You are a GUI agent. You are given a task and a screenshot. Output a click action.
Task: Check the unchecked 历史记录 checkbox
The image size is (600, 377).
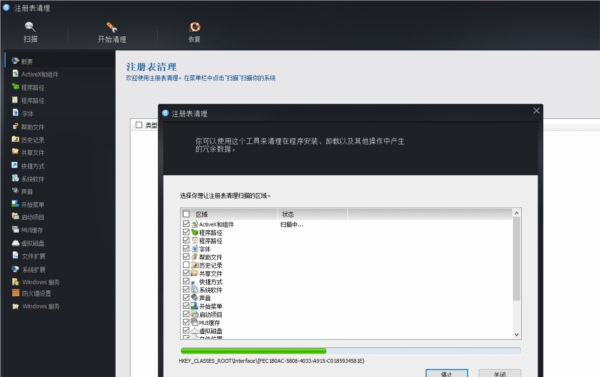pos(186,265)
